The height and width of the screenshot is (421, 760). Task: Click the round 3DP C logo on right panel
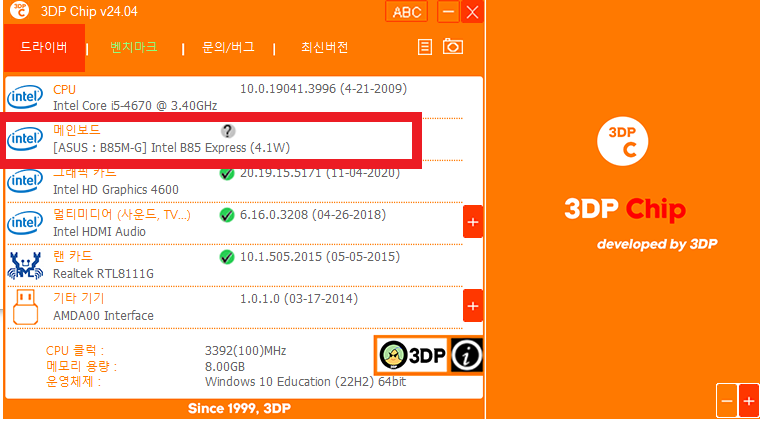coord(622,141)
